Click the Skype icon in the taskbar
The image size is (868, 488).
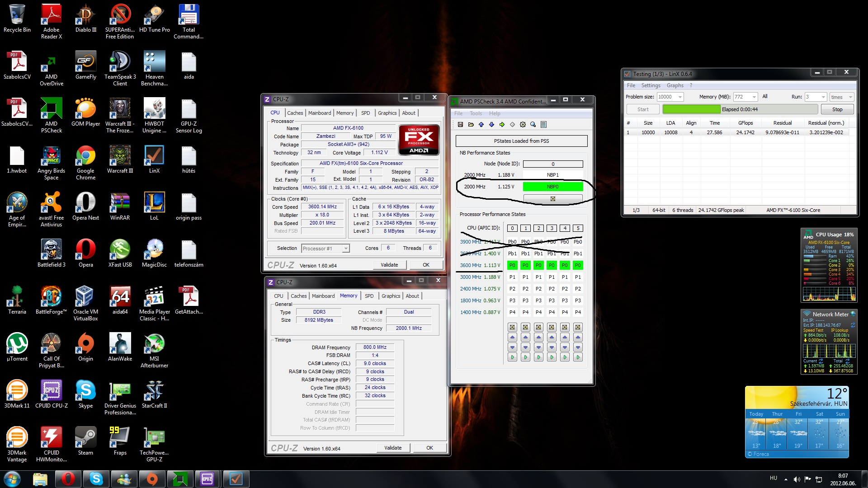[x=96, y=479]
